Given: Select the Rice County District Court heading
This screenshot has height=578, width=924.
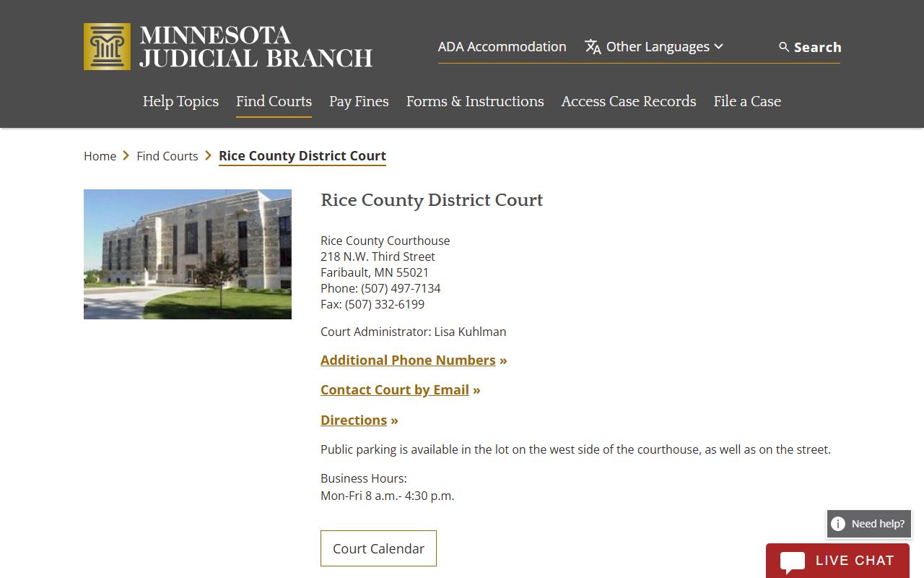Looking at the screenshot, I should (432, 200).
